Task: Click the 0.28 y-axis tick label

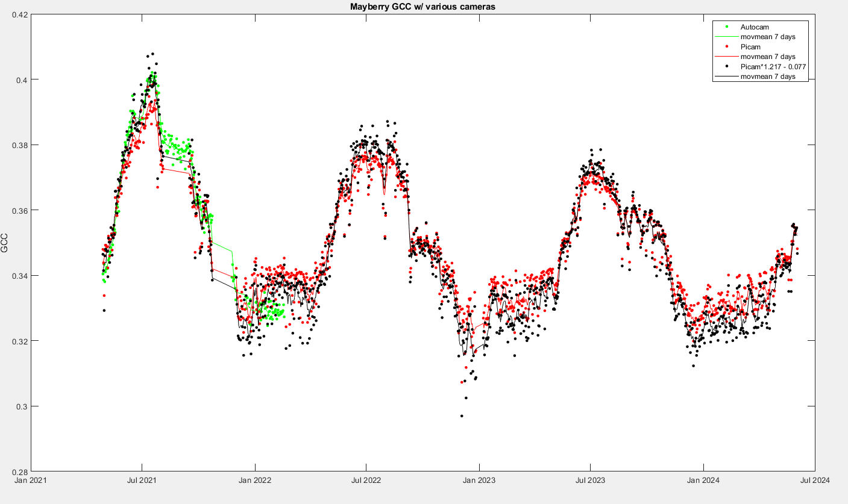Action: coord(19,471)
